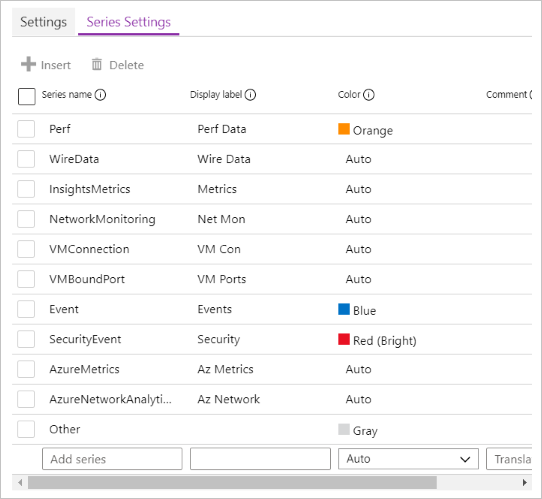Click the scrollbar right arrow
The width and height of the screenshot is (542, 499).
coord(525,482)
